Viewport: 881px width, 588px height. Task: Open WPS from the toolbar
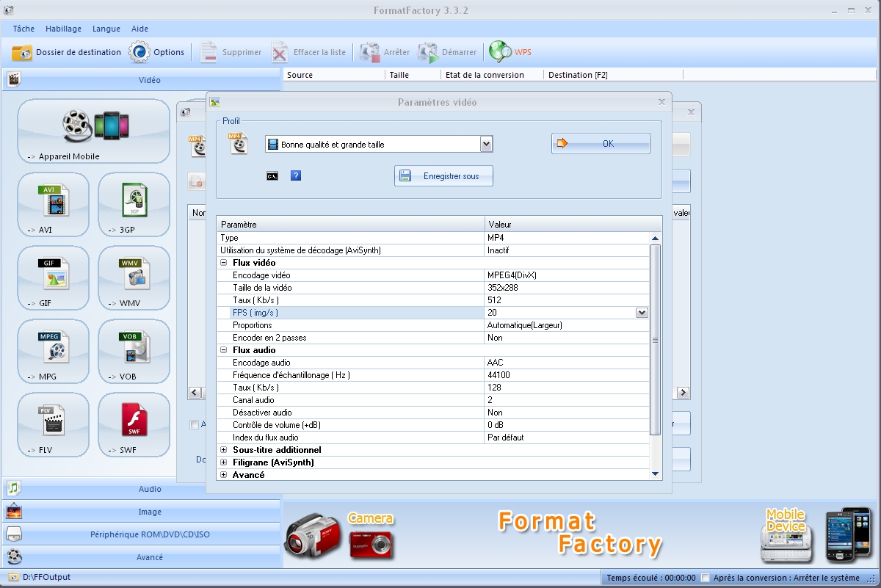tap(510, 52)
